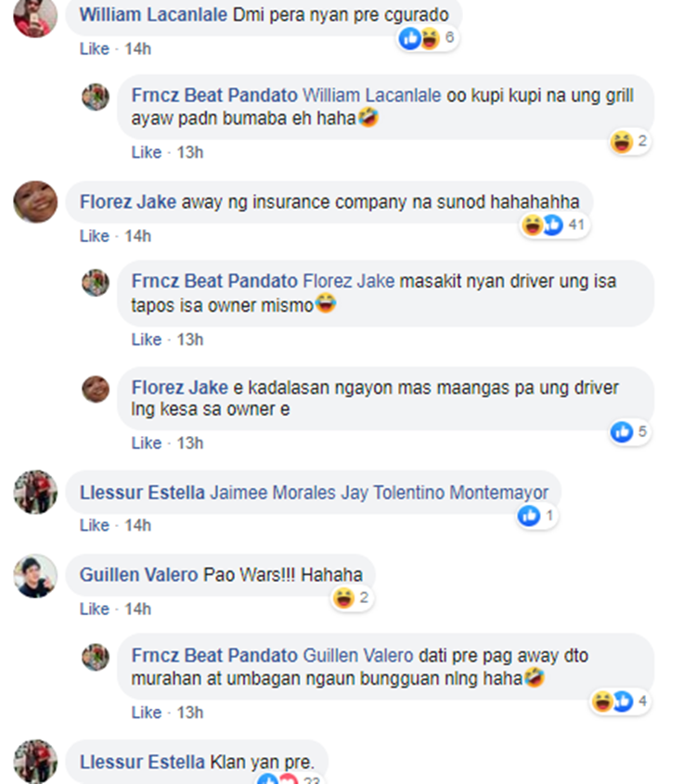Image resolution: width=696 pixels, height=784 pixels.
Task: View haha reactions on first Frncz reply
Action: coord(629,142)
